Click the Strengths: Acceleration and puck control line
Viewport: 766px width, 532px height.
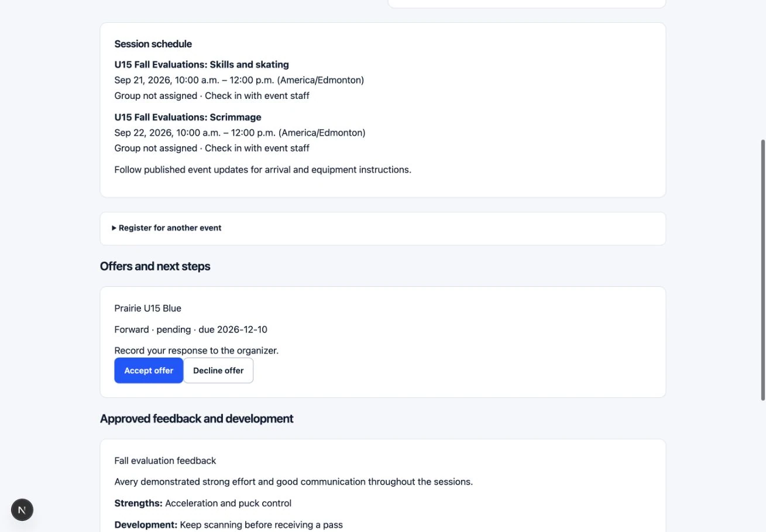click(x=203, y=503)
